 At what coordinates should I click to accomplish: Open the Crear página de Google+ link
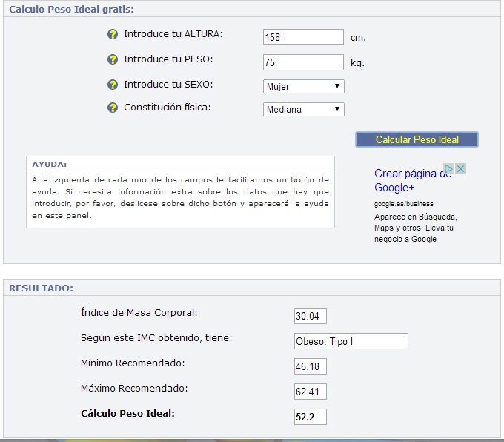tap(412, 180)
